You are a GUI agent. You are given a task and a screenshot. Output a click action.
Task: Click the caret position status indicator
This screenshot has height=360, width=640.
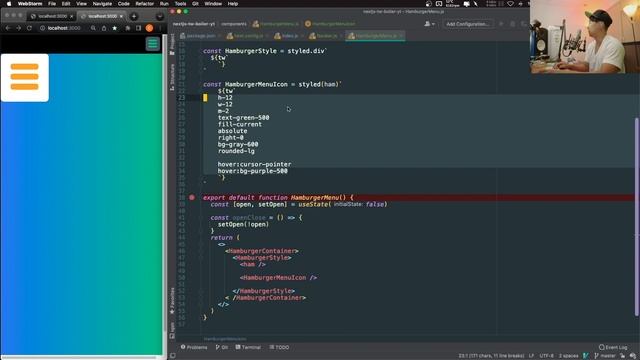(491, 356)
